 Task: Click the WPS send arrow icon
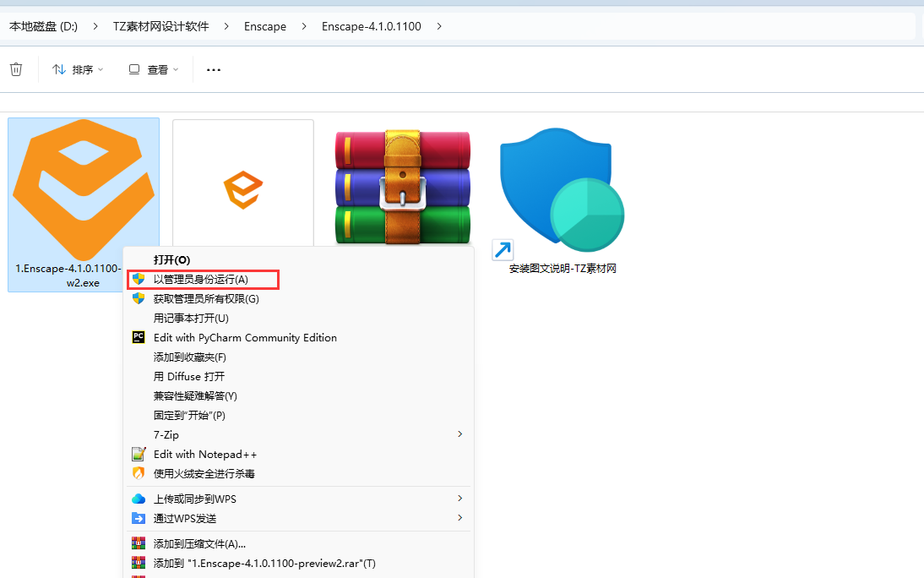(x=139, y=519)
